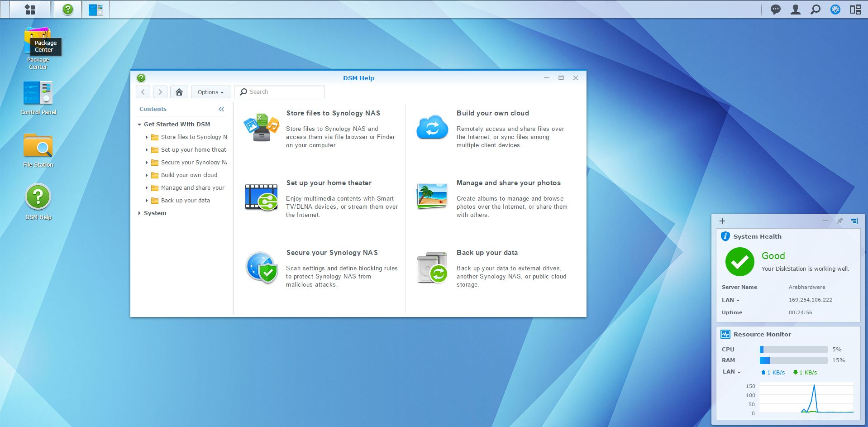The width and height of the screenshot is (868, 427).
Task: Open Set up your home theater heading
Action: (329, 183)
